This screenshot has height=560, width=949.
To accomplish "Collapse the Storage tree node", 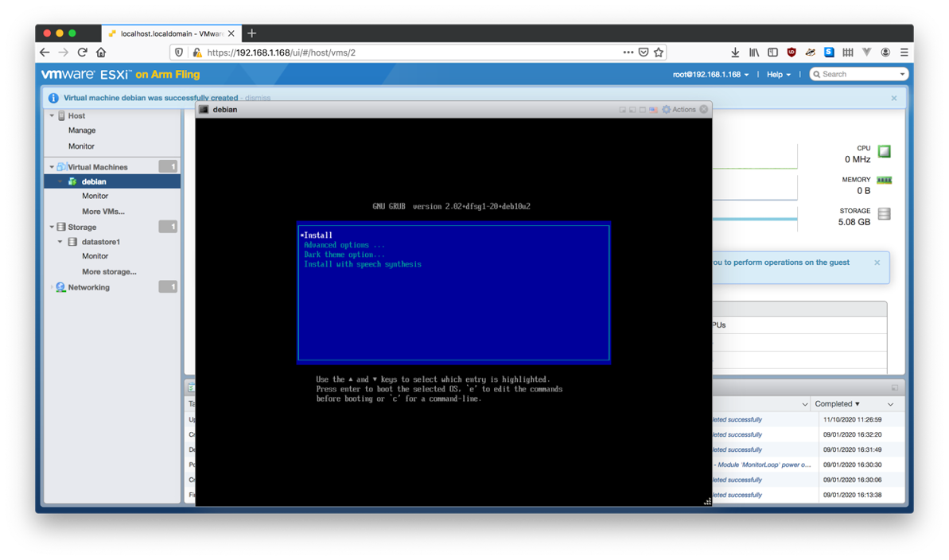I will coord(52,227).
